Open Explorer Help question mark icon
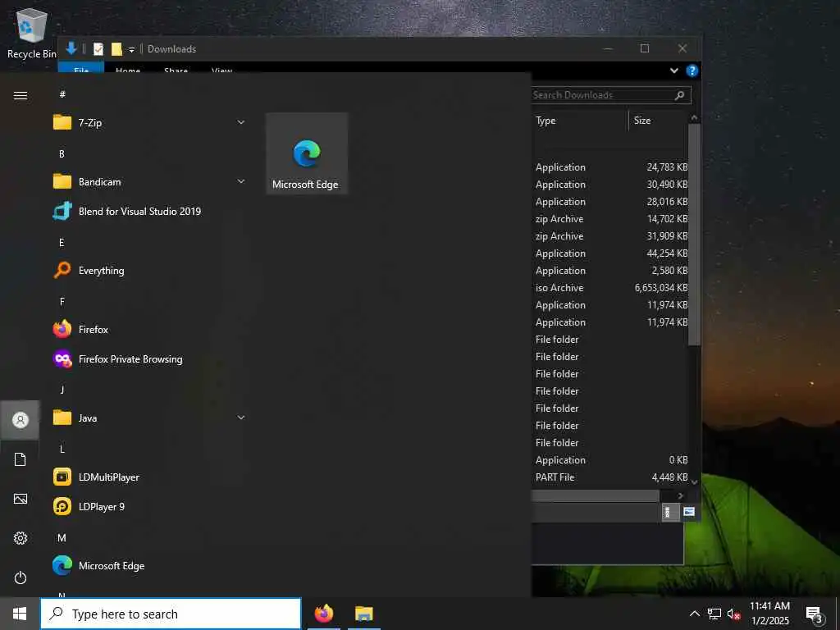 click(x=692, y=71)
